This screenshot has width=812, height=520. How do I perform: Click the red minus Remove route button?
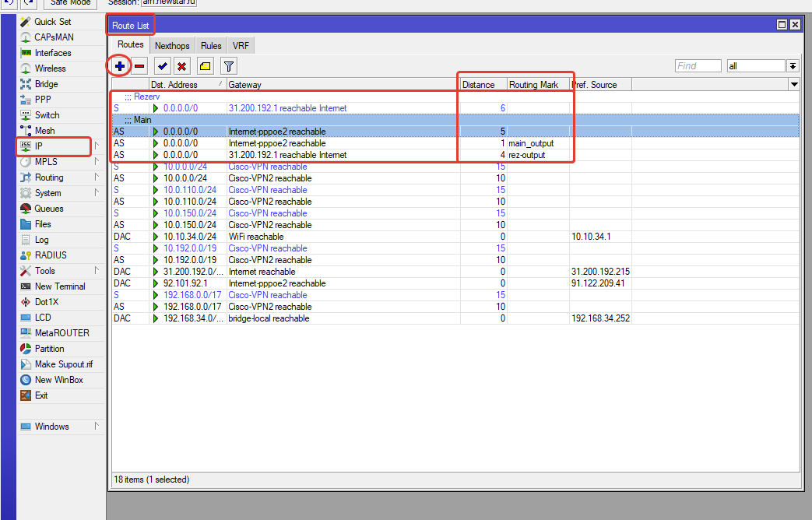click(x=139, y=66)
